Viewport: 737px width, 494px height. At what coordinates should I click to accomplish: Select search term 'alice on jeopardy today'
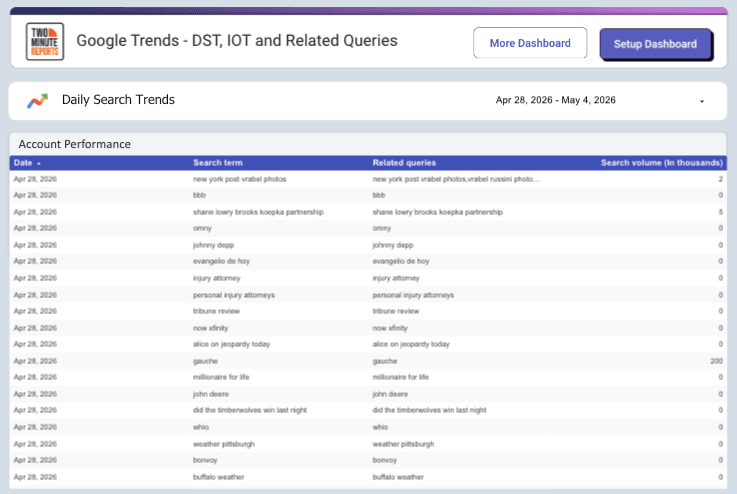232,344
